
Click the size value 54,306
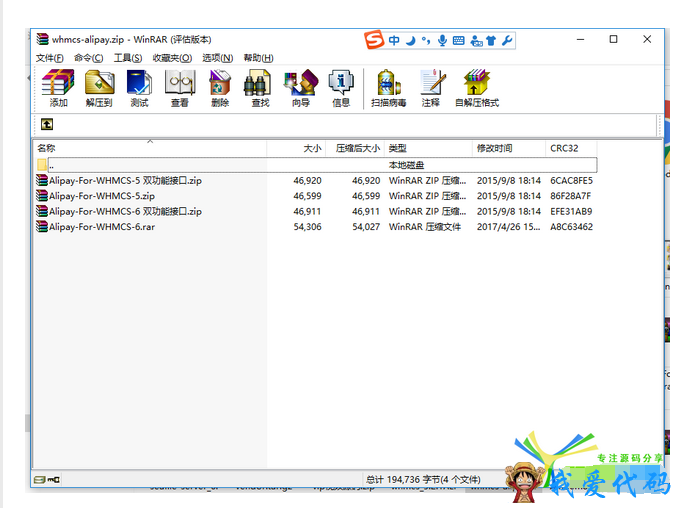[307, 227]
